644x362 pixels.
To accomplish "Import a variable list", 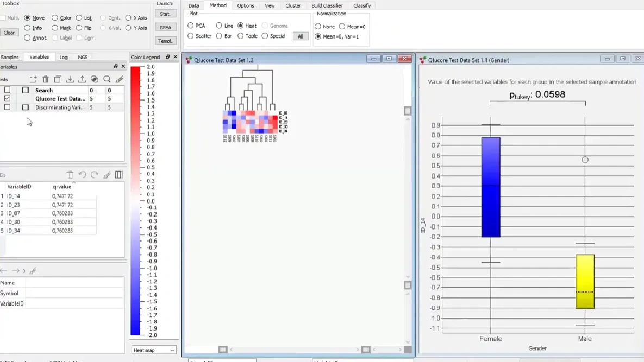I will tap(70, 79).
